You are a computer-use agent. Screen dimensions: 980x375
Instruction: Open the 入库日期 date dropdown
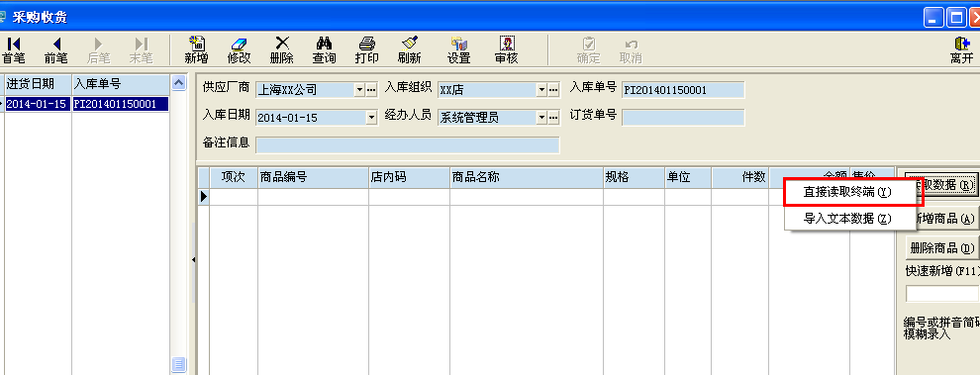tap(372, 117)
